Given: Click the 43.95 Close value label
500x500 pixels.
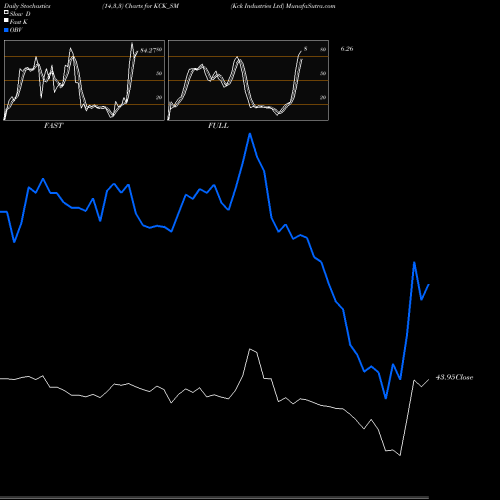Looking at the screenshot, I should pos(454,377).
